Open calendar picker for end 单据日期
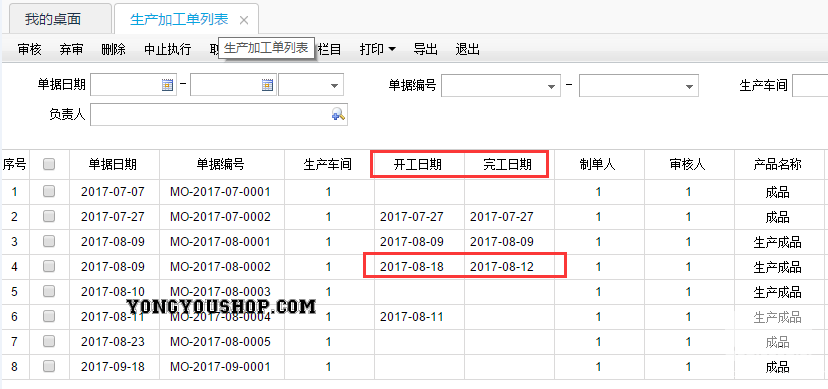Screen dimensions: 828x389 [268, 85]
